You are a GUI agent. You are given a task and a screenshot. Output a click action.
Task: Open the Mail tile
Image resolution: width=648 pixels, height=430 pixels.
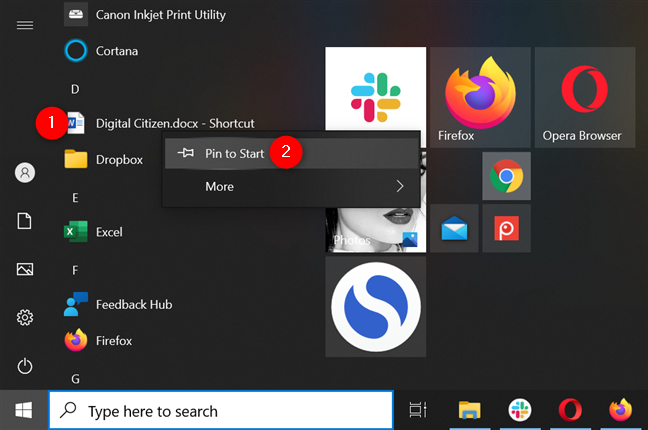tap(454, 228)
